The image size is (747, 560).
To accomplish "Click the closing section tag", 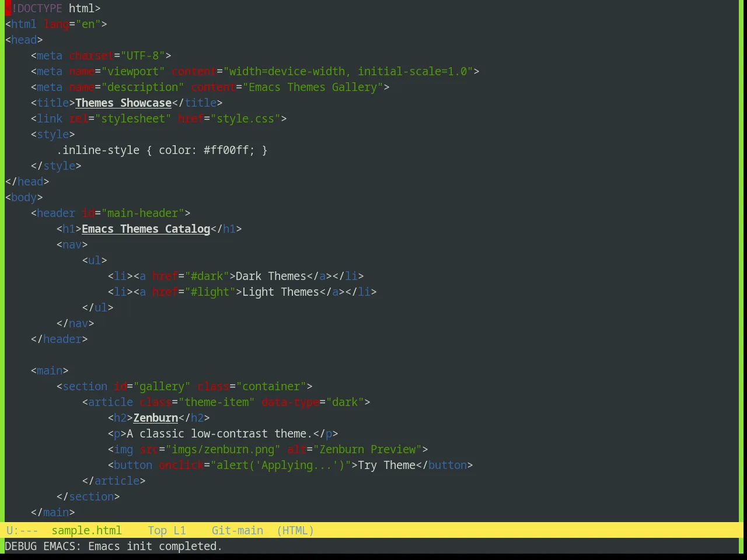I will pos(88,496).
